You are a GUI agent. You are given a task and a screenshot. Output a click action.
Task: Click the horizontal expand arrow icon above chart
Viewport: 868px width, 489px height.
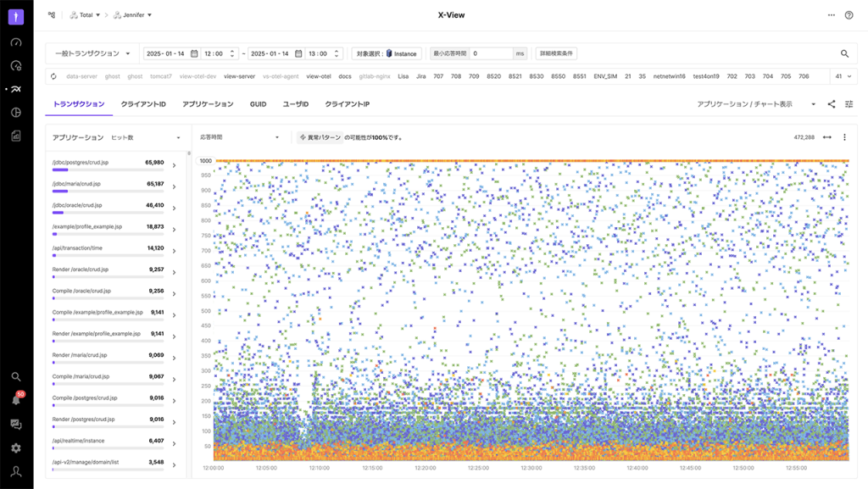coord(826,137)
